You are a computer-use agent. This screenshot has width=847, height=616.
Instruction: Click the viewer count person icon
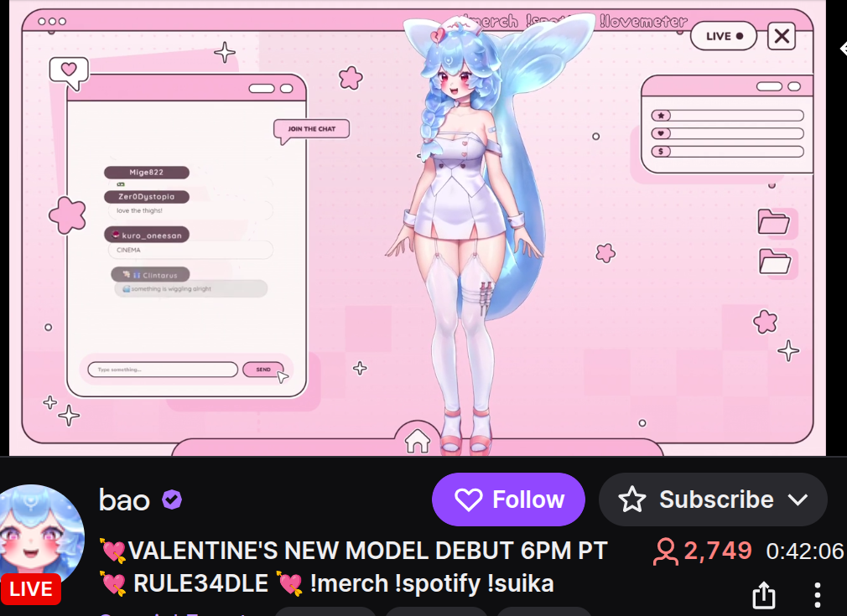(x=666, y=551)
